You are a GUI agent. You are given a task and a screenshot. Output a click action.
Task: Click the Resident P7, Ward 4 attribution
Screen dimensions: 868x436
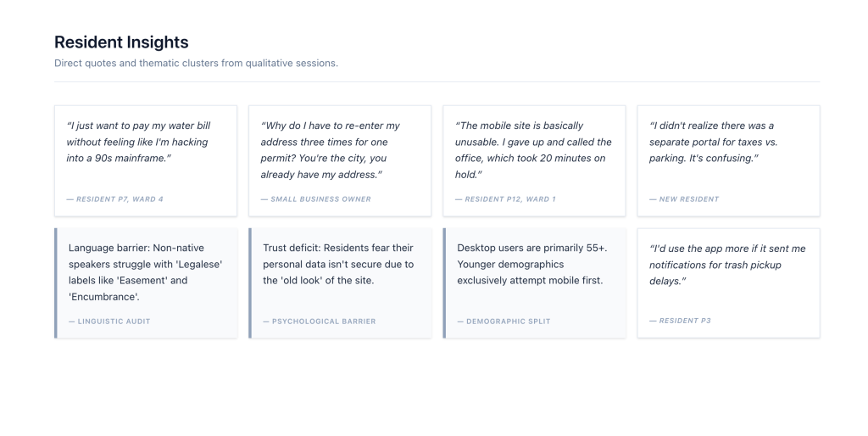pos(115,199)
